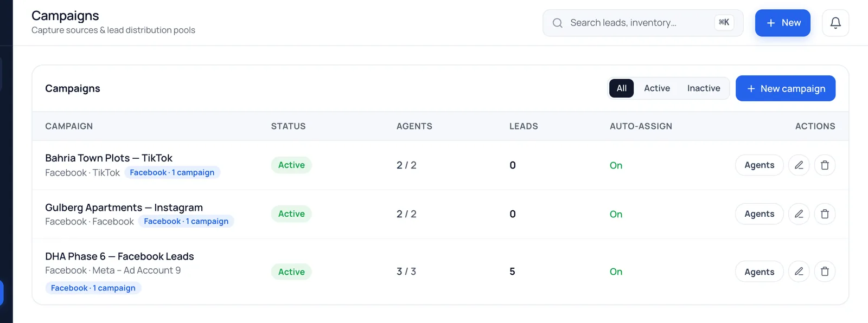The height and width of the screenshot is (323, 868).
Task: Open the notifications bell
Action: point(835,23)
